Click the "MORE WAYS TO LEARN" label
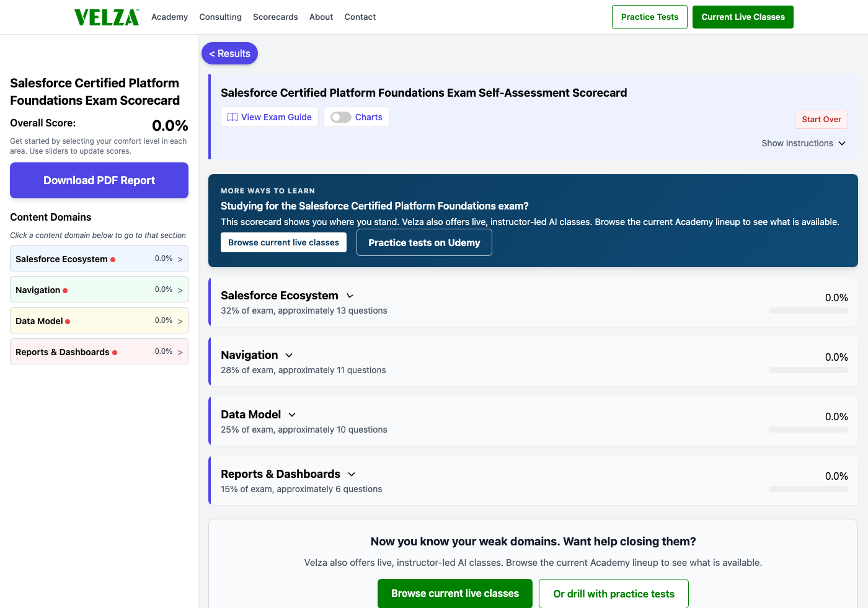868x608 pixels. [268, 191]
